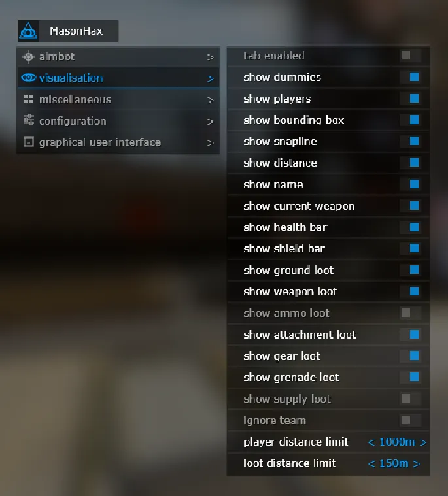Enable the tab enabled toggle
Image resolution: width=448 pixels, height=496 pixels.
(x=410, y=56)
